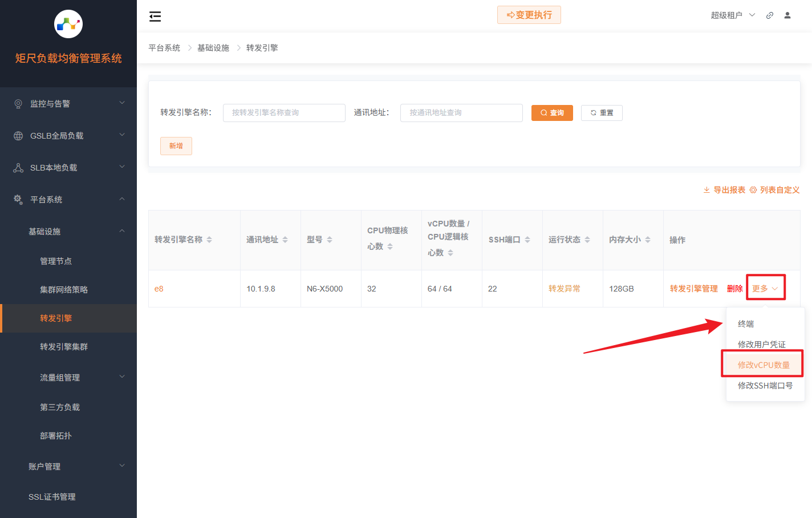Toggle descending sort on 内存大小 column
Viewport: 812px width, 518px height.
tap(648, 242)
